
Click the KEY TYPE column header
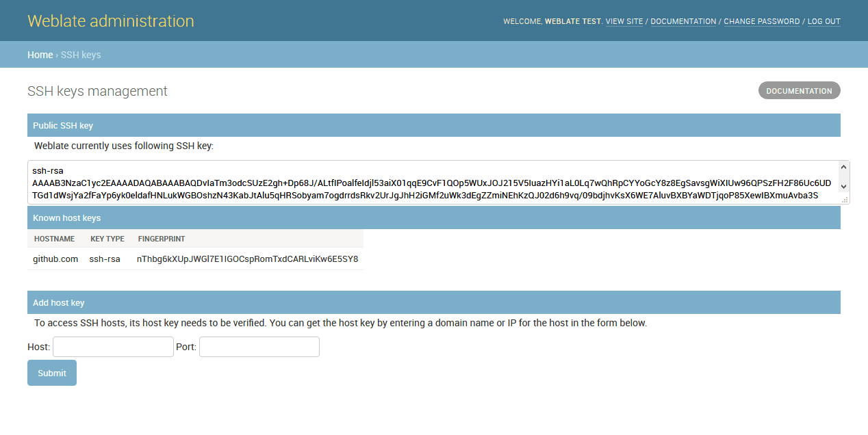(107, 239)
